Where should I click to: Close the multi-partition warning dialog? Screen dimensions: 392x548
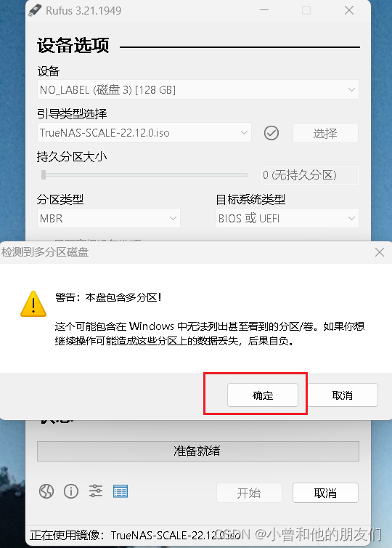tap(380, 252)
